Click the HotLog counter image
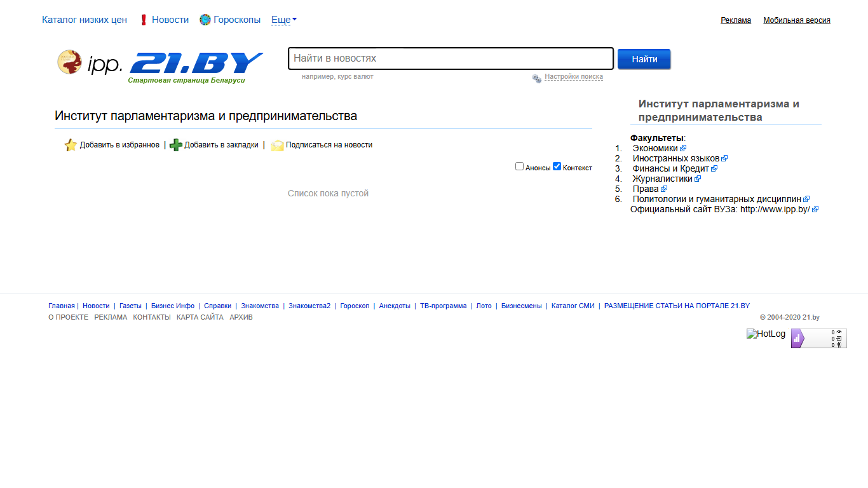Image resolution: width=868 pixels, height=488 pixels. [x=766, y=334]
